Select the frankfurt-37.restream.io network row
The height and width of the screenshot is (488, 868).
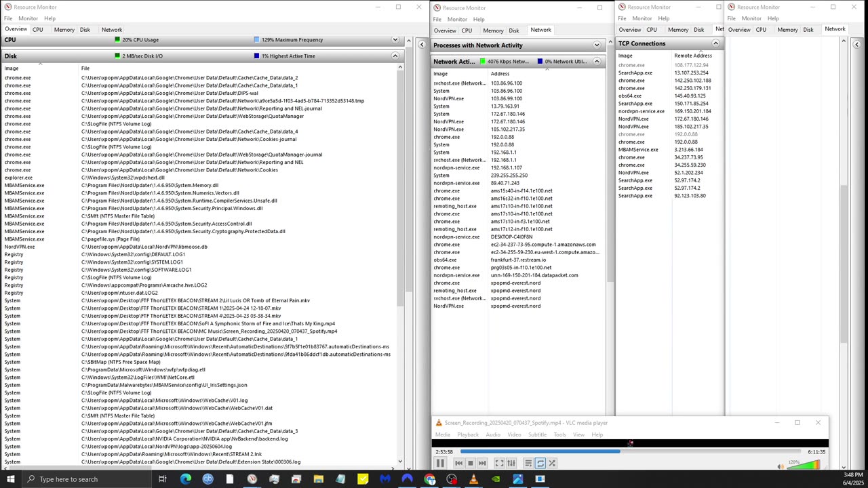pos(517,260)
